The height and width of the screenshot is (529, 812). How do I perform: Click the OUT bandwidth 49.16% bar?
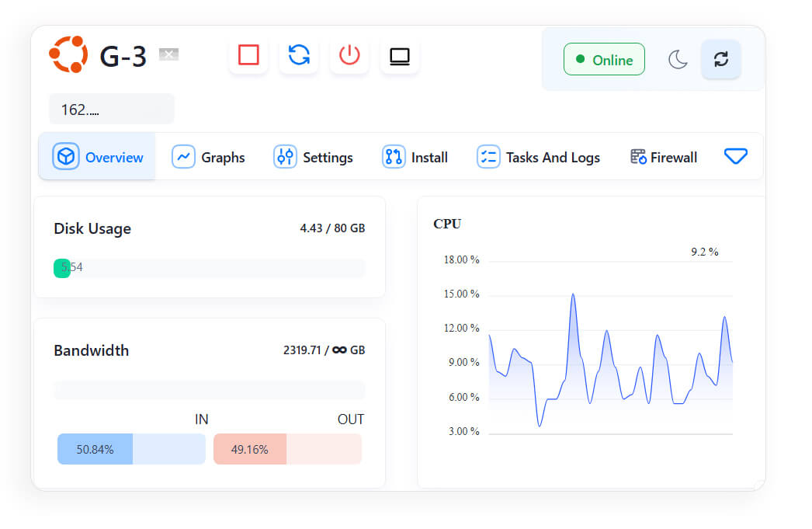[x=287, y=449]
